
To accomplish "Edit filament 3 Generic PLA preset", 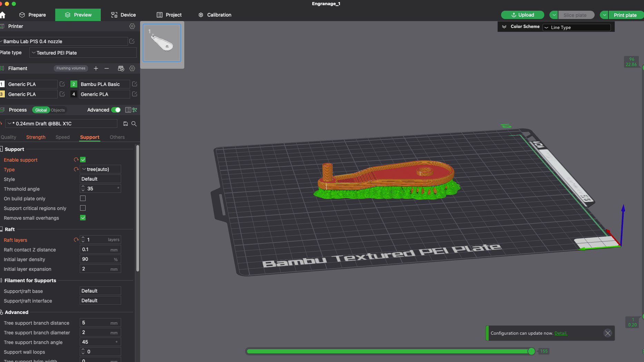I will click(62, 94).
